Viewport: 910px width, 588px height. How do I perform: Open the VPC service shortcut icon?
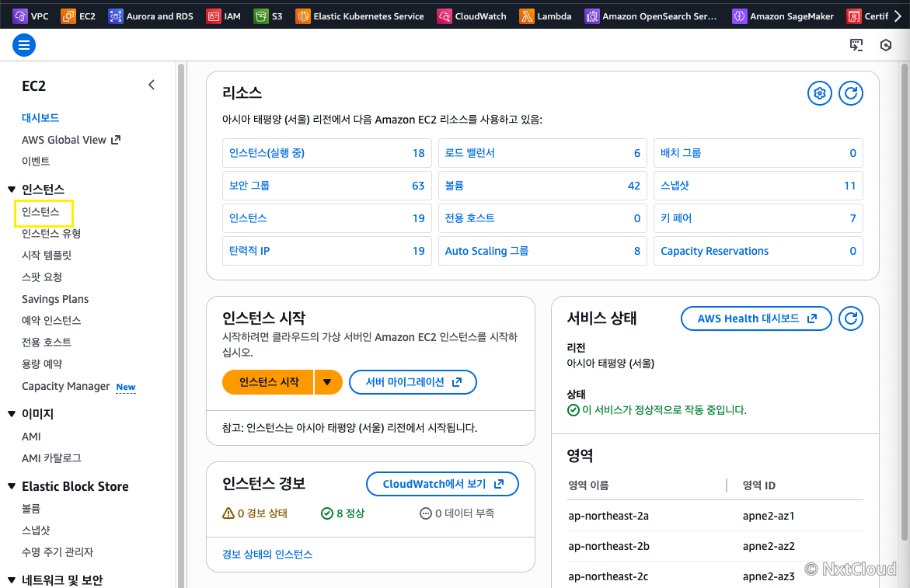point(20,16)
